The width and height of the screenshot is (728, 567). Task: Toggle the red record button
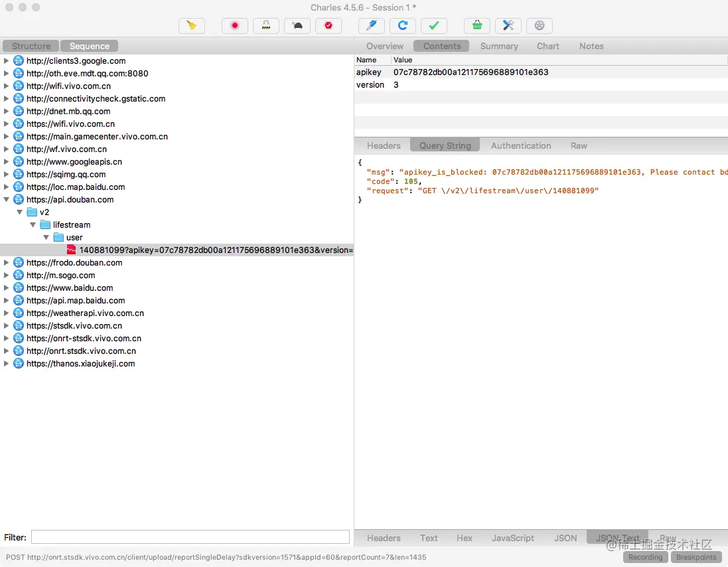234,25
